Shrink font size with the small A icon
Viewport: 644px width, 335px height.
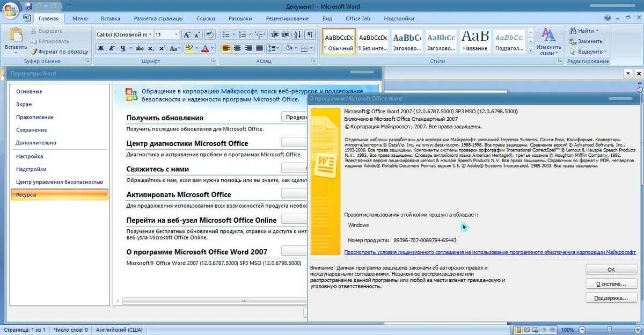[x=197, y=34]
